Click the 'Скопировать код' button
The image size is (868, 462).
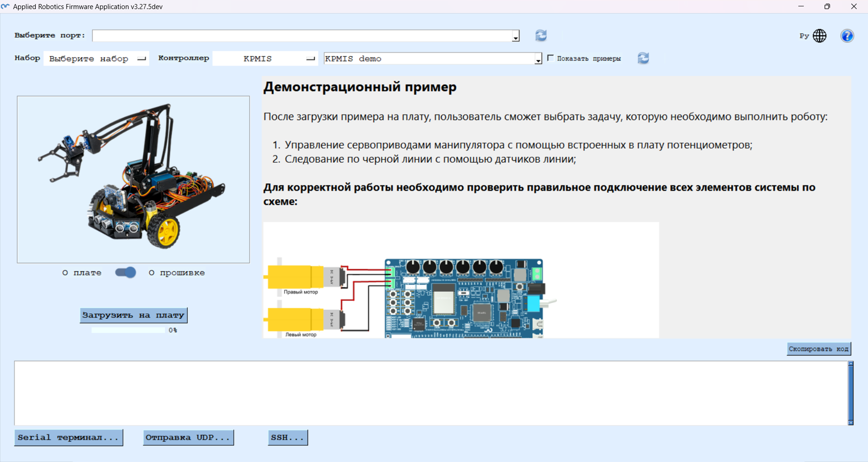click(x=818, y=349)
